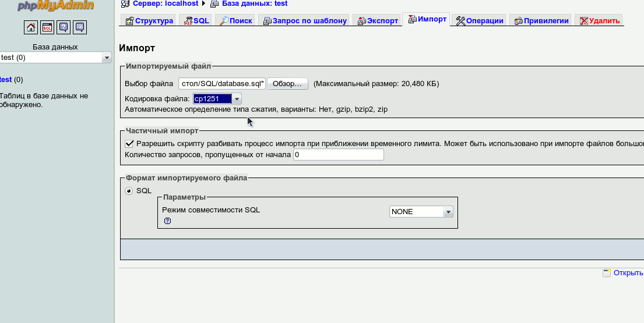Click the skipped queries count field
The width and height of the screenshot is (644, 323).
click(x=338, y=155)
